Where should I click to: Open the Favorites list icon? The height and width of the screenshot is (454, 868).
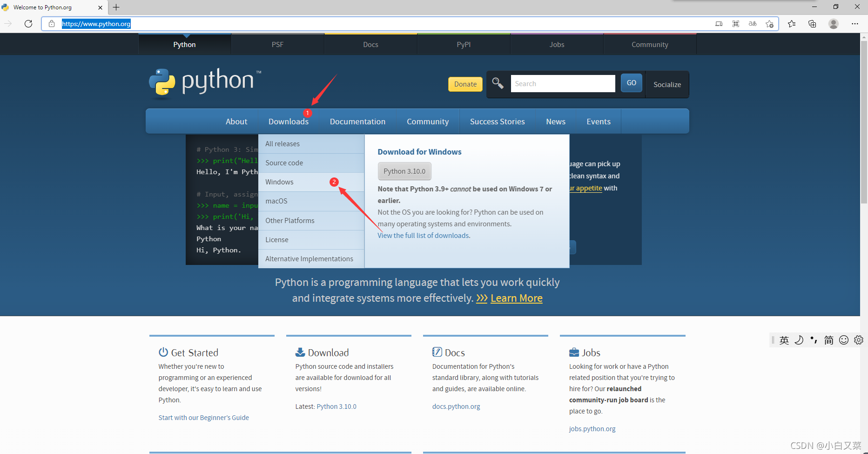coord(792,24)
